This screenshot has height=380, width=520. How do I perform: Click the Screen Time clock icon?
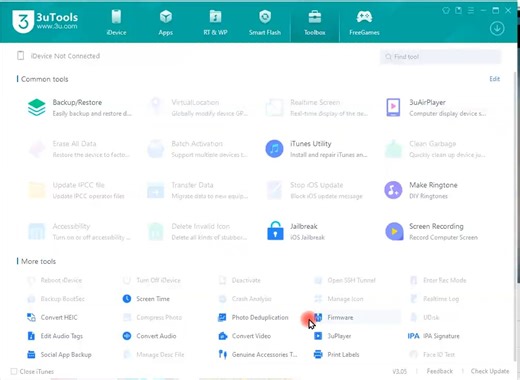tap(127, 299)
